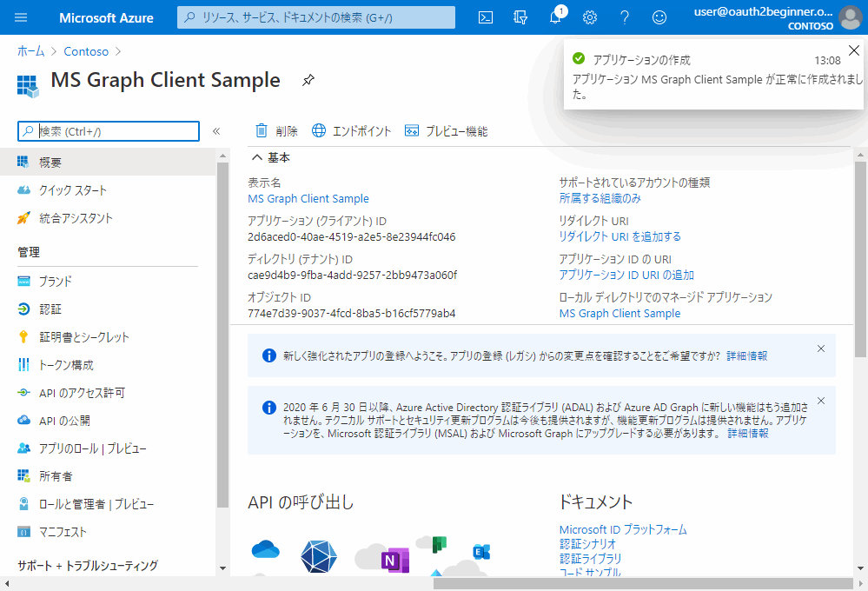The height and width of the screenshot is (591, 868).
Task: Open 認証シナリオ document link
Action: click(587, 544)
